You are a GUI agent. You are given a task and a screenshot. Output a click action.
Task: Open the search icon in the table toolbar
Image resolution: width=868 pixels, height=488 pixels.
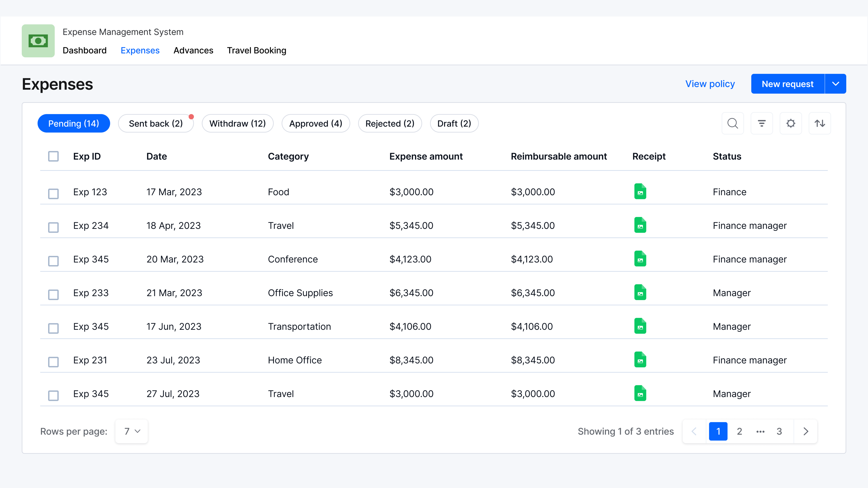[732, 123]
